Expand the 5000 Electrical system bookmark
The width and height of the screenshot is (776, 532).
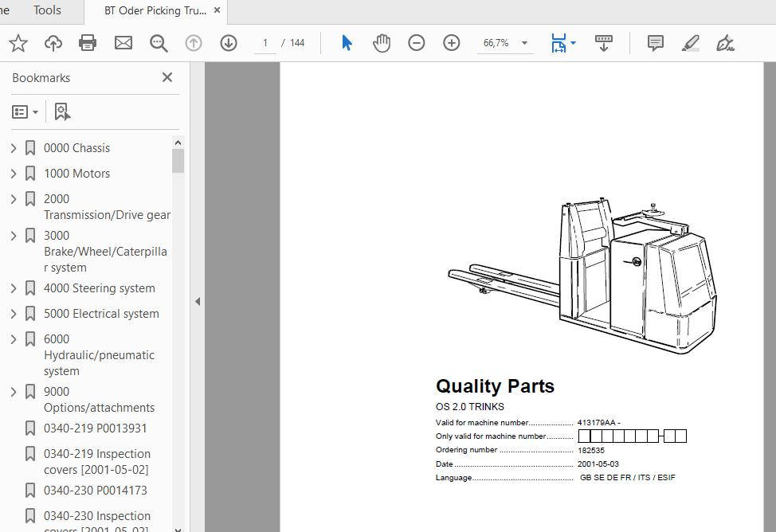pos(13,313)
